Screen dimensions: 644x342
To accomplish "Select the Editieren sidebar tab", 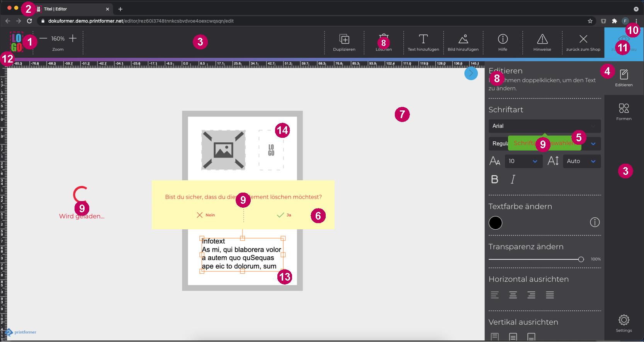I will pyautogui.click(x=624, y=78).
